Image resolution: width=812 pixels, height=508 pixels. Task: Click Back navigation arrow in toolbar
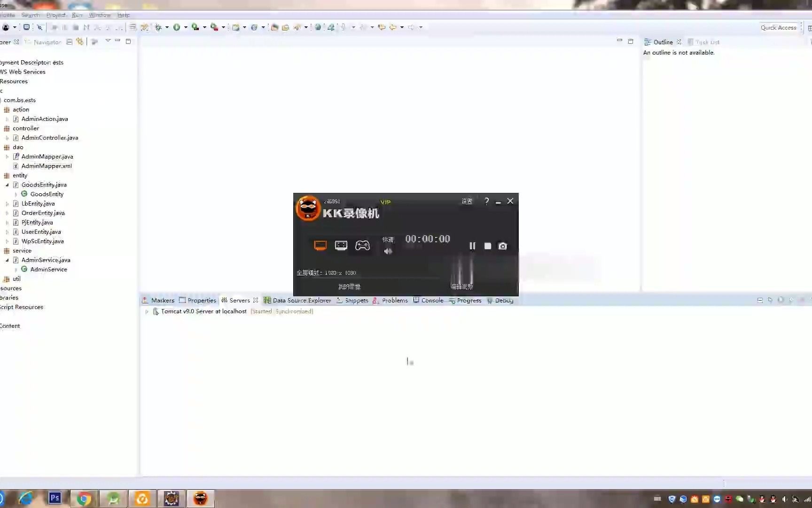pos(393,27)
